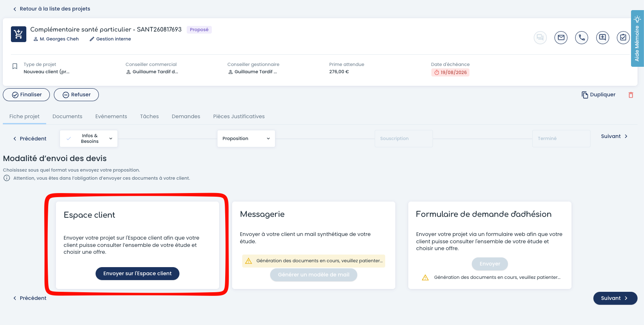
Task: Expand the Infos & Besoins step dropdown
Action: point(111,138)
